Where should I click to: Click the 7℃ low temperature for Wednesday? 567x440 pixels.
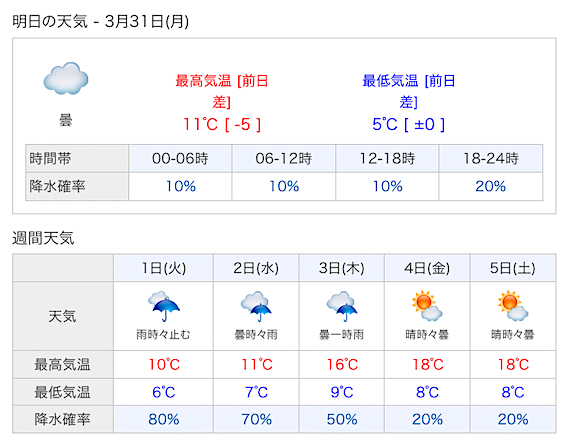256,392
